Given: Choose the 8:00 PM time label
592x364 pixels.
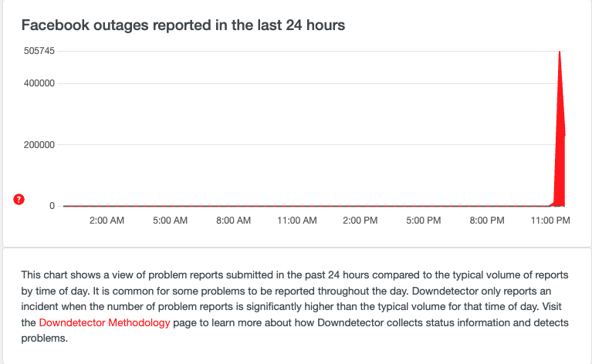Looking at the screenshot, I should pyautogui.click(x=487, y=221).
